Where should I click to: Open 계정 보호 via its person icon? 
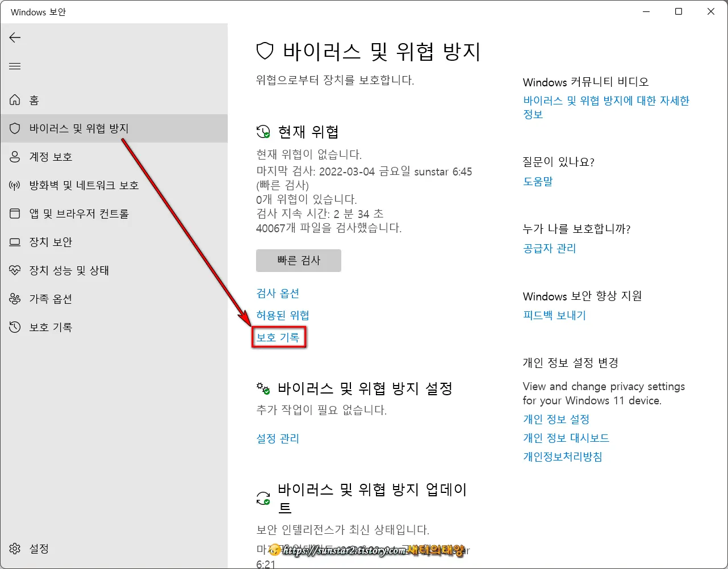tap(15, 157)
